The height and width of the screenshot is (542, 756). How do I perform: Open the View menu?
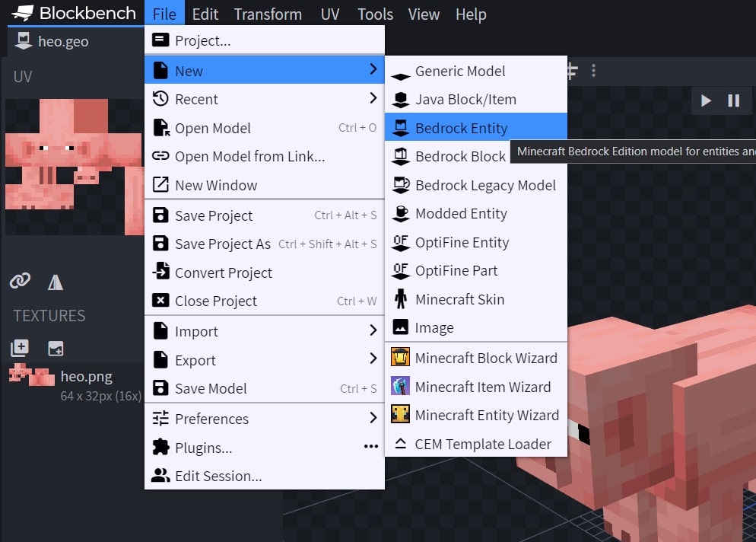[x=424, y=14]
